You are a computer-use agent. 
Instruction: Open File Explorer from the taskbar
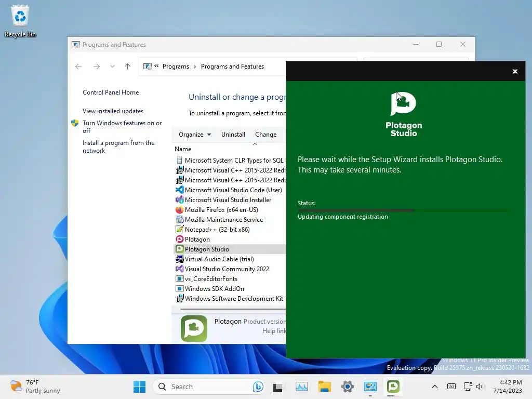[324, 387]
